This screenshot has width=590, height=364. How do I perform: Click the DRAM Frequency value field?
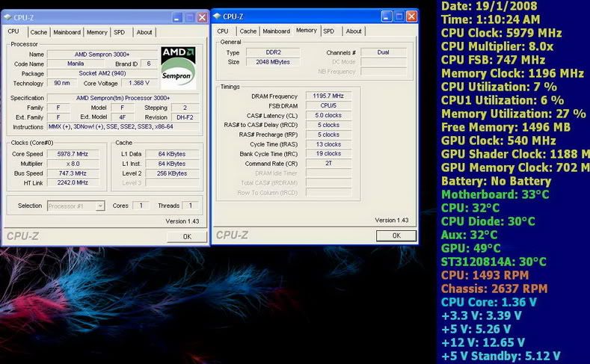pyautogui.click(x=328, y=96)
